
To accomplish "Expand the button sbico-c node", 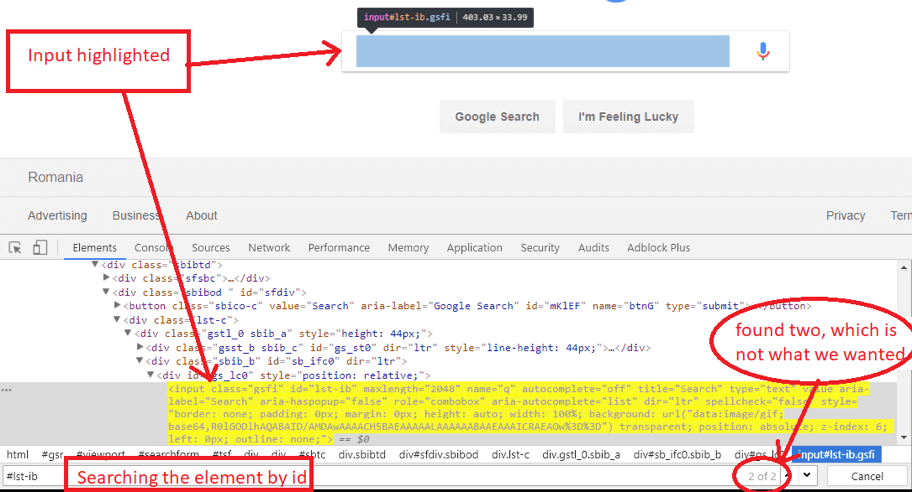I will click(x=117, y=305).
